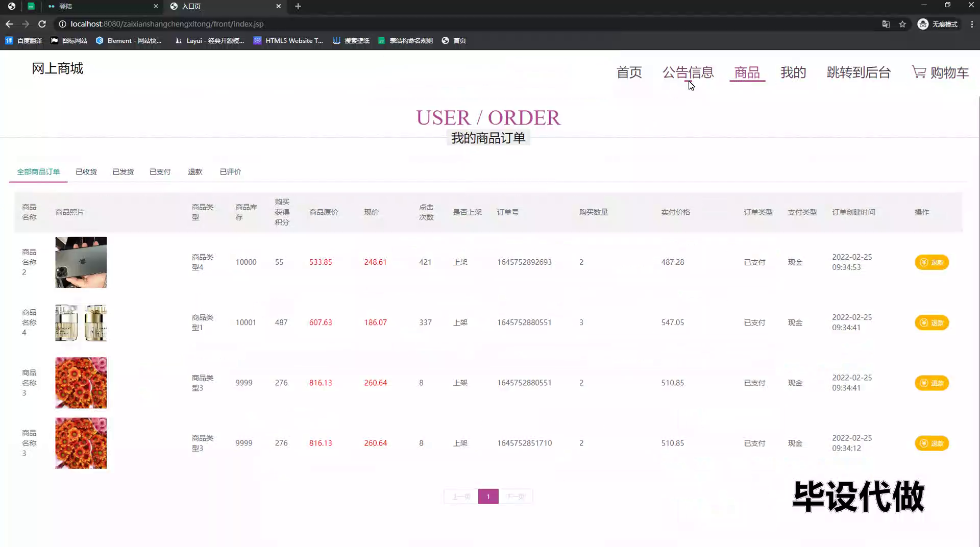The height and width of the screenshot is (547, 980).
Task: Click 退款 for order created 09:34:41 priced 510.85
Action: [x=932, y=383]
